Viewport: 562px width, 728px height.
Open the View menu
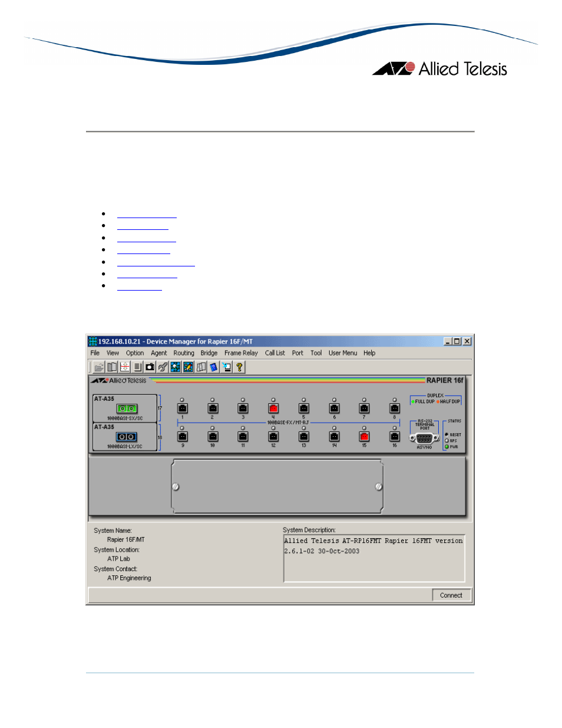[113, 353]
